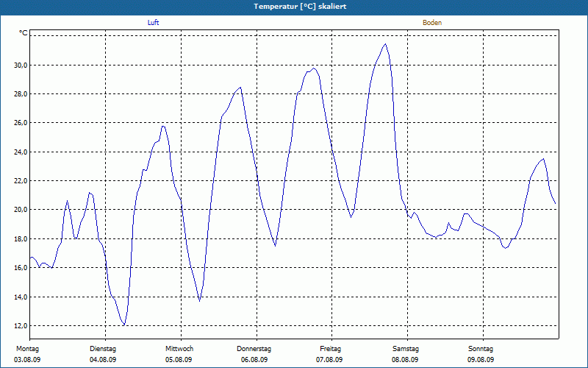588x368 pixels.
Task: Click the Boden legend label
Action: point(432,23)
